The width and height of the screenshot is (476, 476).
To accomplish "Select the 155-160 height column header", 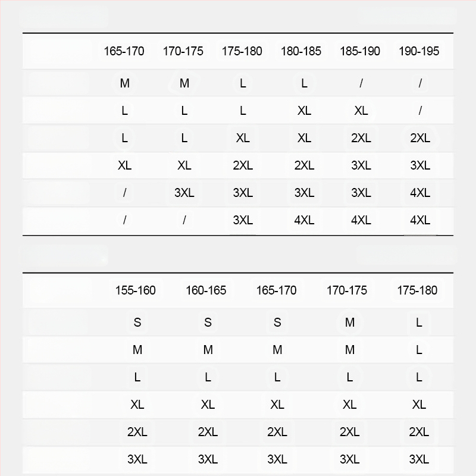I will tap(136, 290).
